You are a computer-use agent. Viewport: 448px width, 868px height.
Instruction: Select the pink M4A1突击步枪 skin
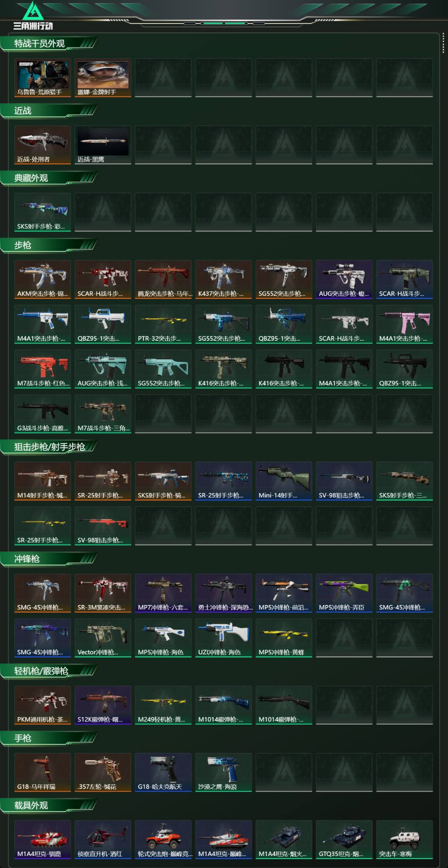click(405, 324)
